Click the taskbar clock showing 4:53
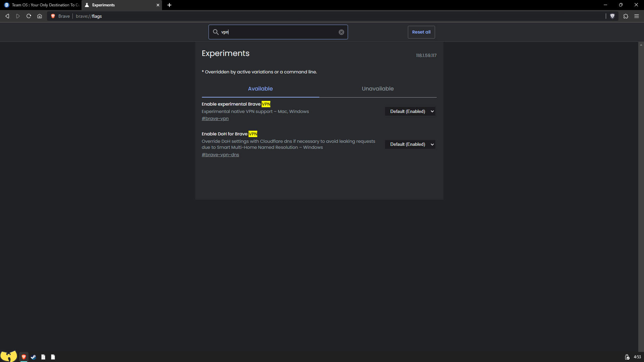 (x=637, y=357)
